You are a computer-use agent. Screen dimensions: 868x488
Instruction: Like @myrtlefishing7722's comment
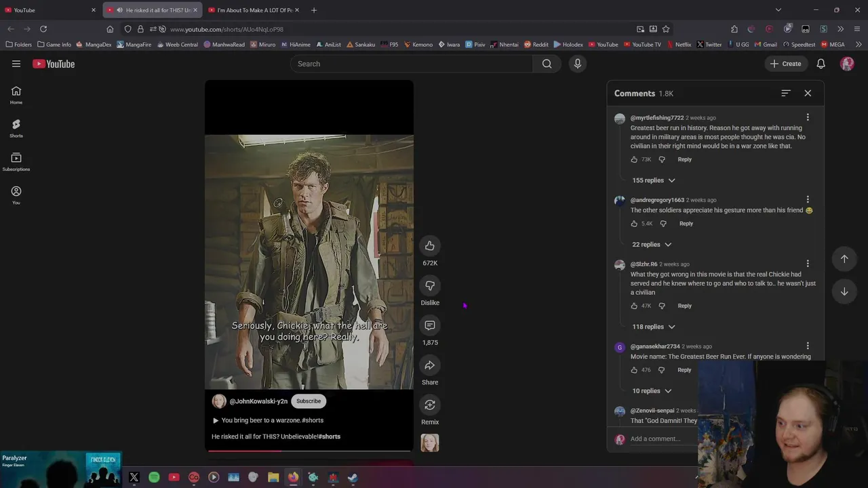[634, 159]
